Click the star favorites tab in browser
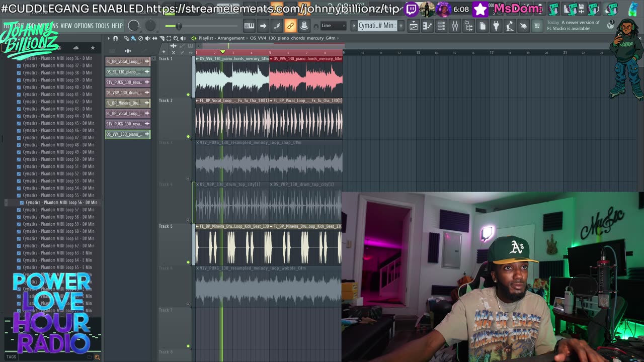The height and width of the screenshot is (362, 644). (x=93, y=48)
